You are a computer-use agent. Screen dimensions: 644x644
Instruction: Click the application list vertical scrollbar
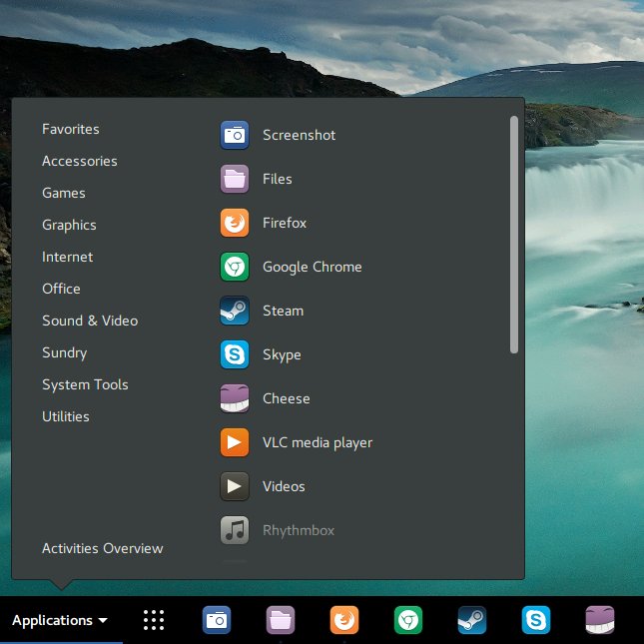(514, 235)
